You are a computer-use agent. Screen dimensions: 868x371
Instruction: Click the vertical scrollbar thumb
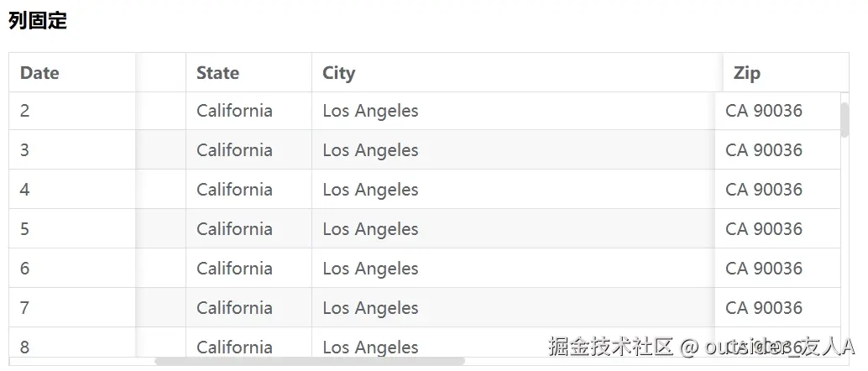844,119
